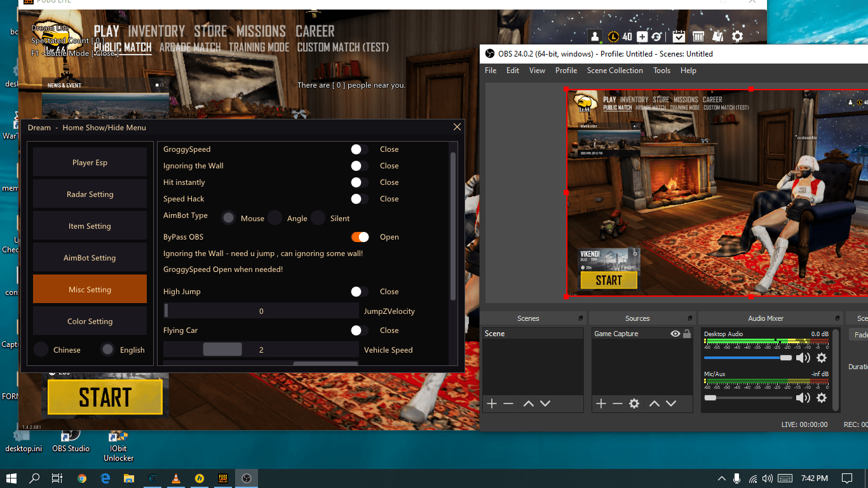Open source properties gear in the Sources panel
868x488 pixels.
click(x=634, y=403)
